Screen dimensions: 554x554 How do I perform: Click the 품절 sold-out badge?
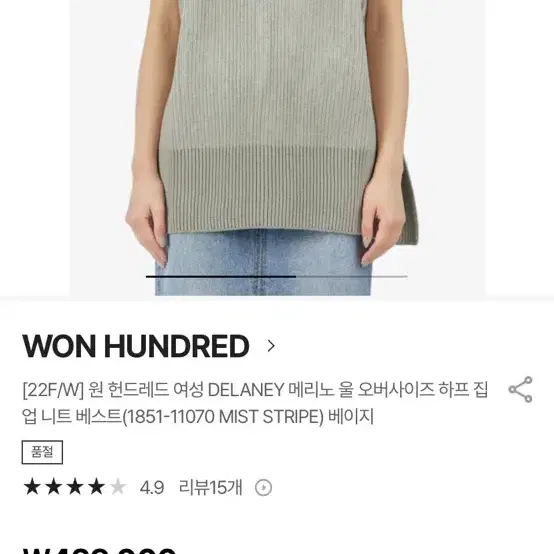pos(42,452)
